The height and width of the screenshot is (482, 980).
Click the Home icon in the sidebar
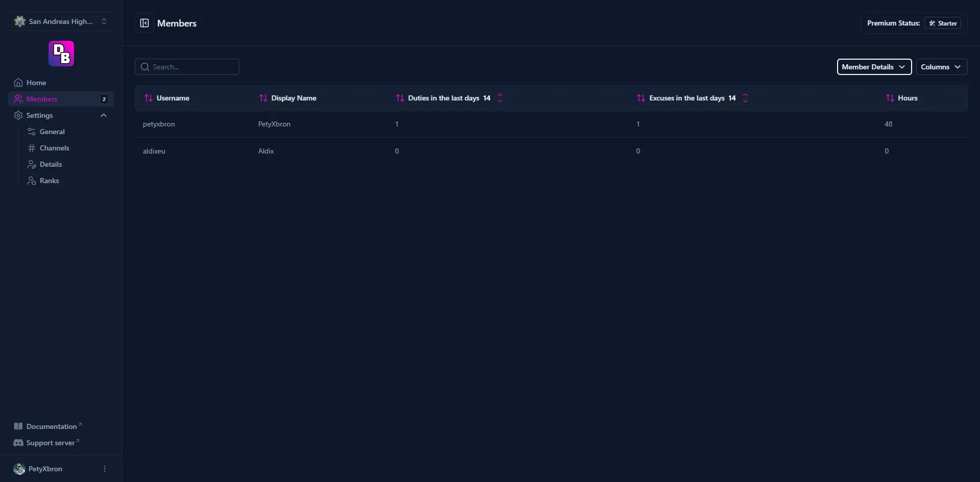[18, 82]
